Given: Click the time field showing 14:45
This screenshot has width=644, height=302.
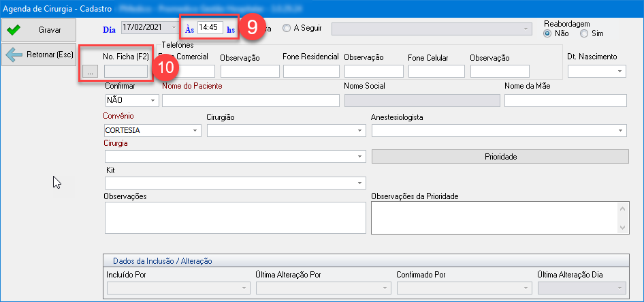Looking at the screenshot, I should [x=209, y=28].
